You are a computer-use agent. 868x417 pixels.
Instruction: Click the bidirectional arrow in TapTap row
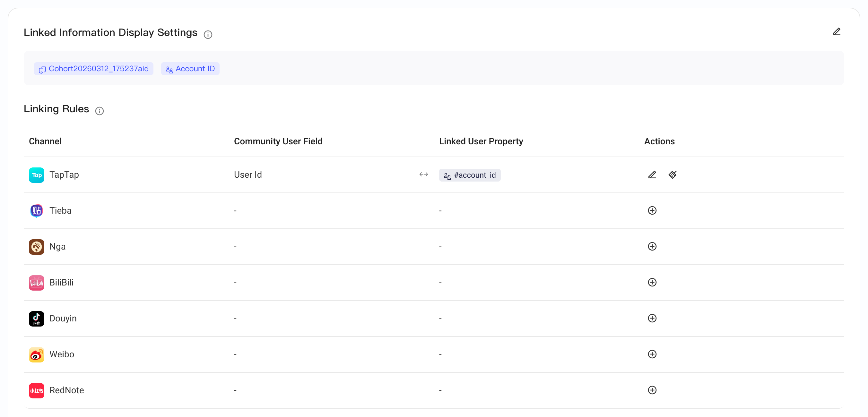pos(423,174)
